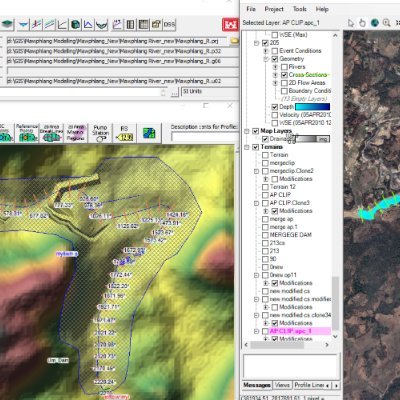Select the MERGEGE DAM terrain row
The width and height of the screenshot is (400, 400).
(290, 235)
